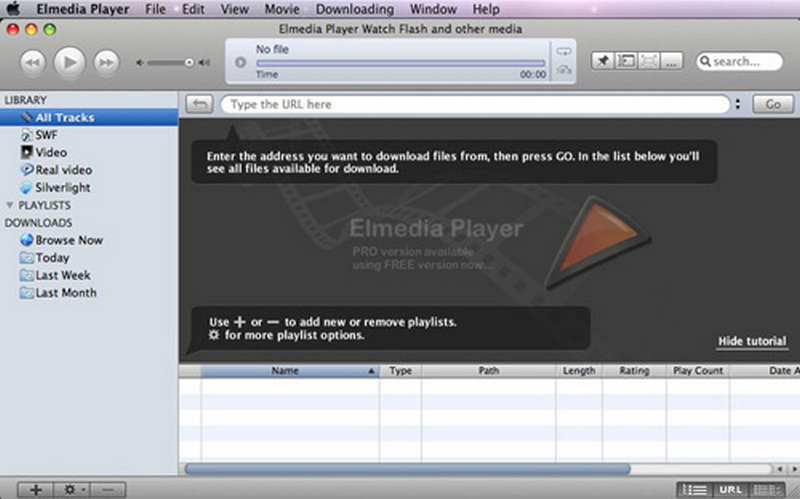This screenshot has height=499, width=800.
Task: Toggle the shuffle icon below repeat
Action: coord(564,70)
